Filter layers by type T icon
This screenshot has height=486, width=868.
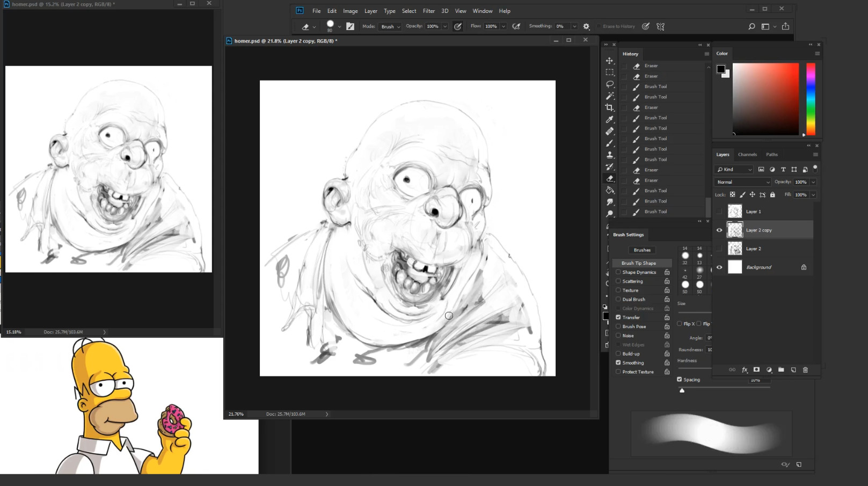tap(783, 169)
